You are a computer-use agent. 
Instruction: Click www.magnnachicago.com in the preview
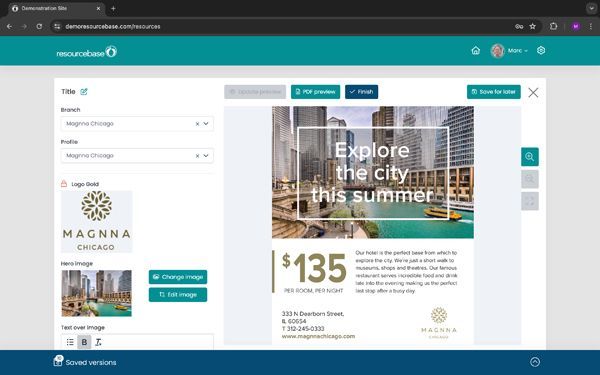pos(318,336)
